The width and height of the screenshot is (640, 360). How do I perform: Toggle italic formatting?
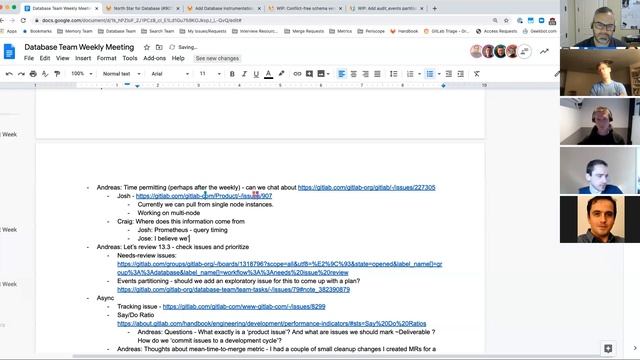[x=244, y=74]
